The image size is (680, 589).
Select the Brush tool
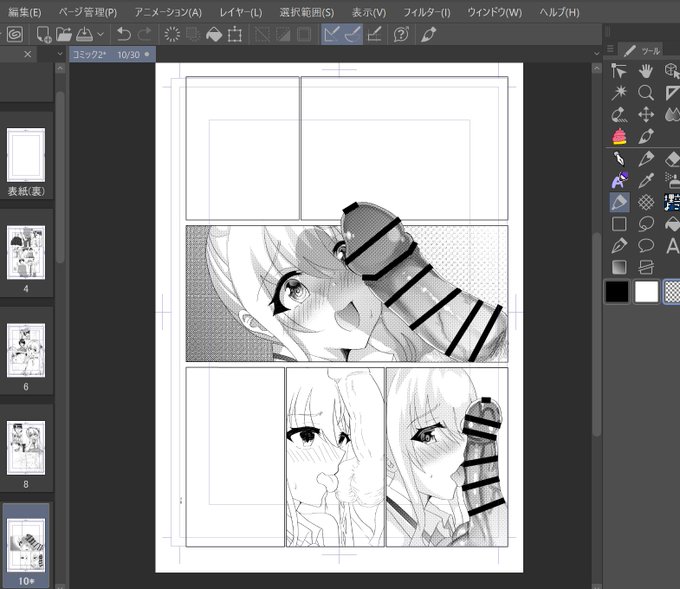coord(646,180)
